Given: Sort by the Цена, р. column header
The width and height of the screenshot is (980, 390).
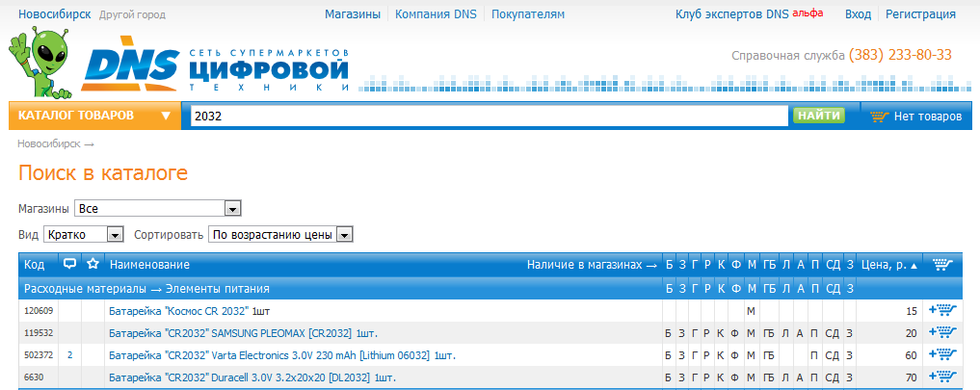Looking at the screenshot, I should (x=888, y=265).
